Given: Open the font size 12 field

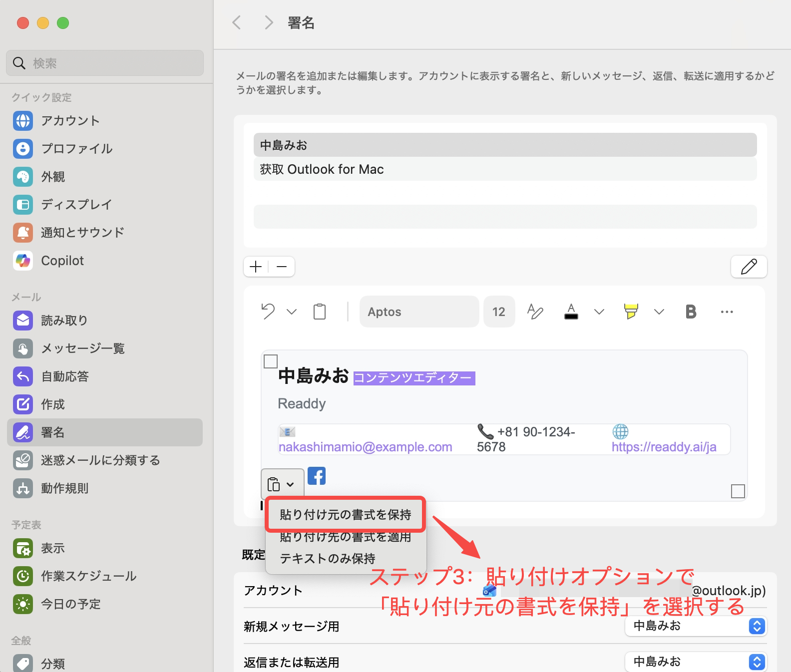Looking at the screenshot, I should pos(499,312).
